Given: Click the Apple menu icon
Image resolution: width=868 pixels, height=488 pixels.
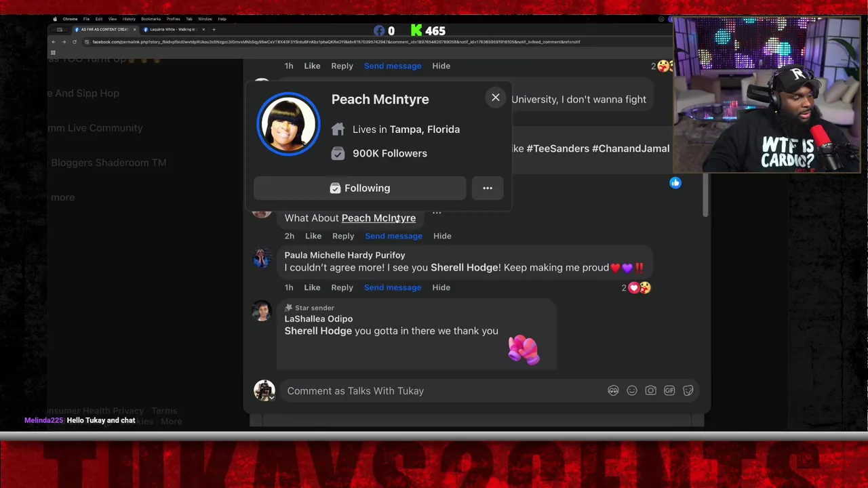Looking at the screenshot, I should 55,19.
